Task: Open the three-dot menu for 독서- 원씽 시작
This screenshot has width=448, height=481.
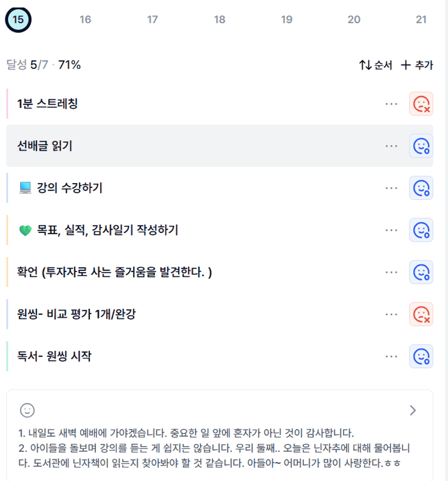Action: pos(391,356)
